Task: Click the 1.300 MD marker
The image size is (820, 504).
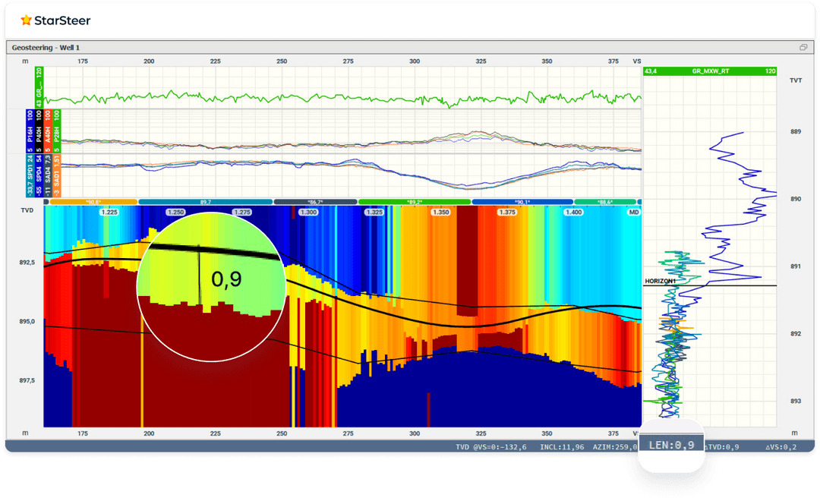Action: [x=308, y=213]
